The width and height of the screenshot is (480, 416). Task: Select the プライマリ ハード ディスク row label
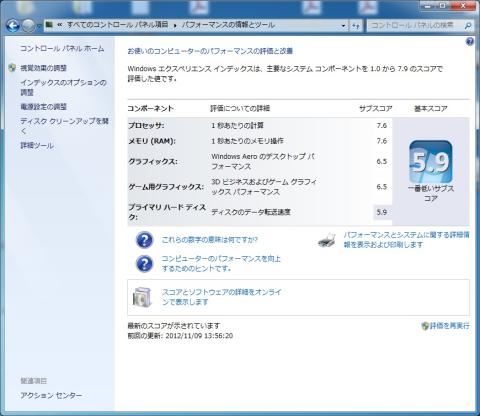(x=167, y=212)
